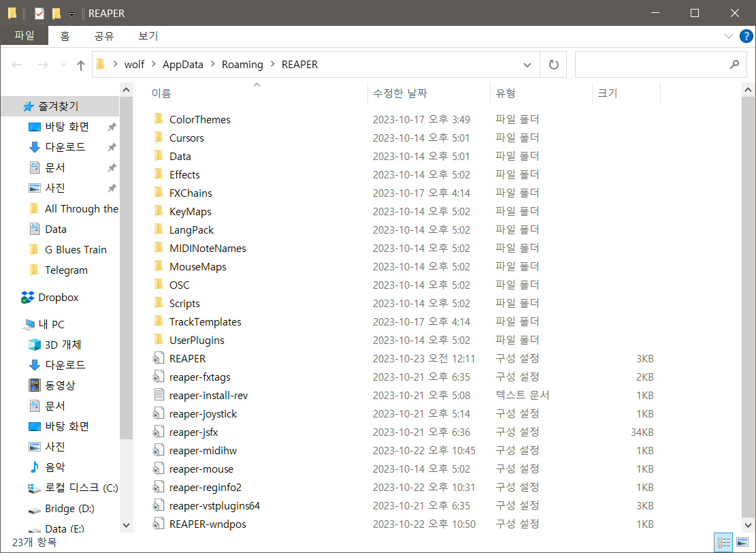756x553 pixels.
Task: Select the FXChains folder icon
Action: (x=159, y=193)
